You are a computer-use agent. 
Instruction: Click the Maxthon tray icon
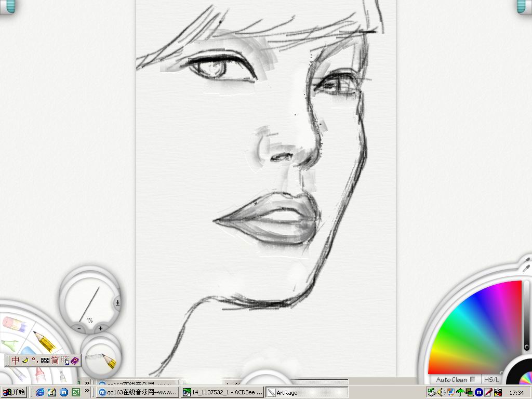click(x=478, y=392)
